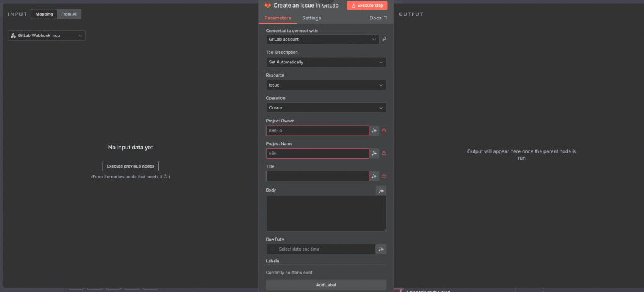
Task: Click the AI sparkle icon next to Title
Action: [374, 176]
